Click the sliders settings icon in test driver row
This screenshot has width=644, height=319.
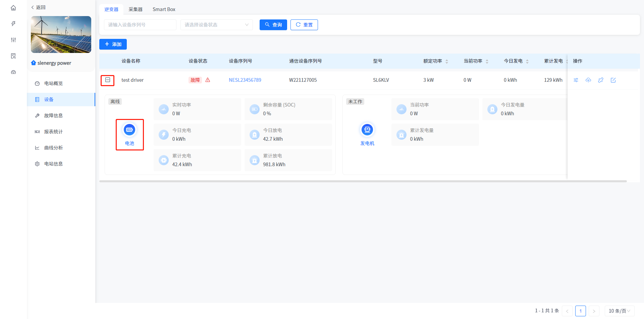(x=576, y=80)
